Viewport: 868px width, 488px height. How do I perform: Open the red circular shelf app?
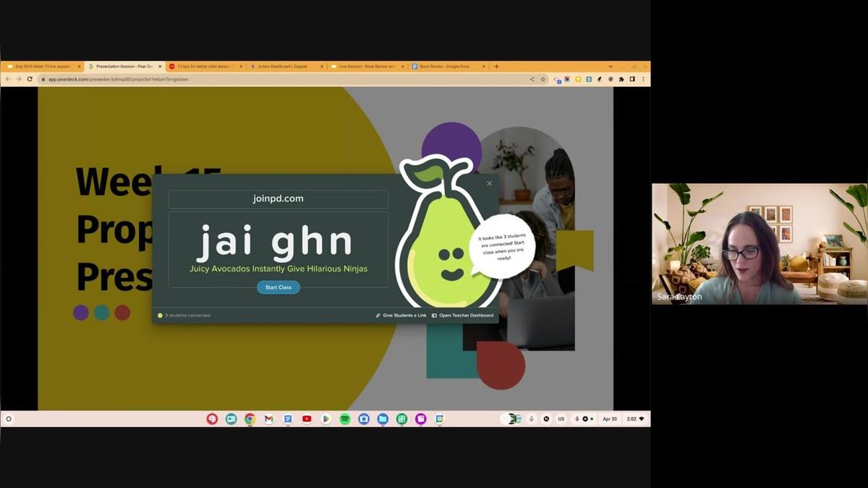coord(212,418)
